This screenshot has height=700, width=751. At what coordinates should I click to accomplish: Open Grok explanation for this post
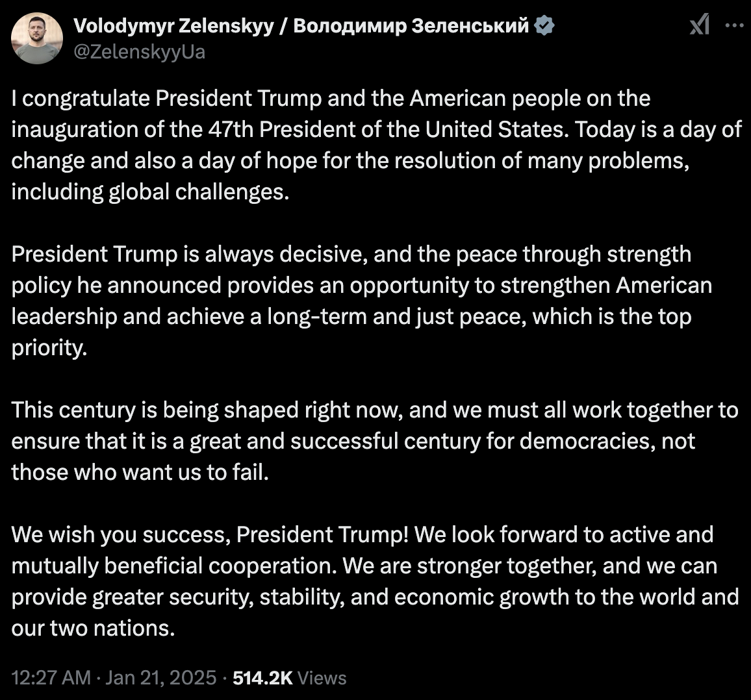pos(699,26)
